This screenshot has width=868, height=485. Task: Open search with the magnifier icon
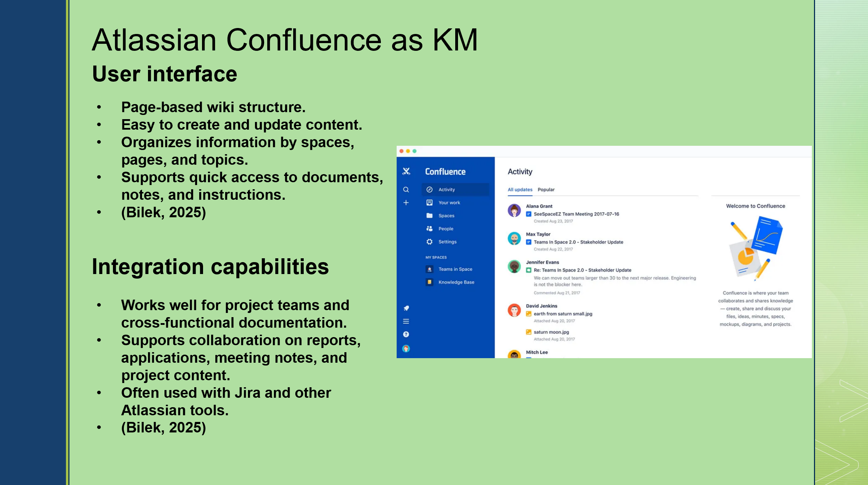pyautogui.click(x=406, y=190)
